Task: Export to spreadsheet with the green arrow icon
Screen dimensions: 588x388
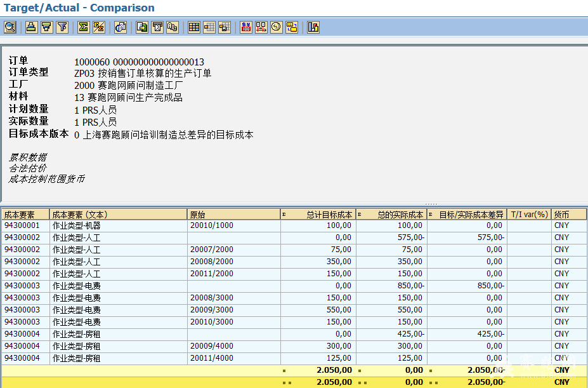Action: (142, 27)
